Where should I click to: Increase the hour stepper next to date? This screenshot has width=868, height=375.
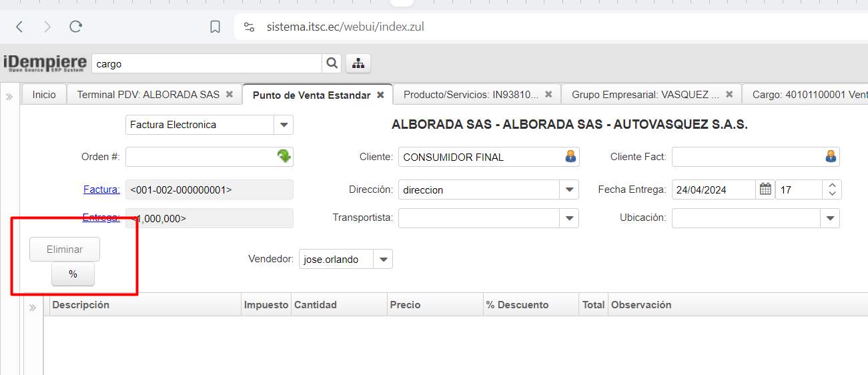(832, 185)
